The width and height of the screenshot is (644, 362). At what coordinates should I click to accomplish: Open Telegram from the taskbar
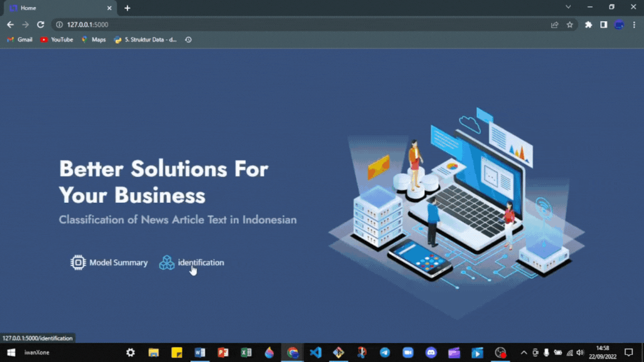point(385,353)
